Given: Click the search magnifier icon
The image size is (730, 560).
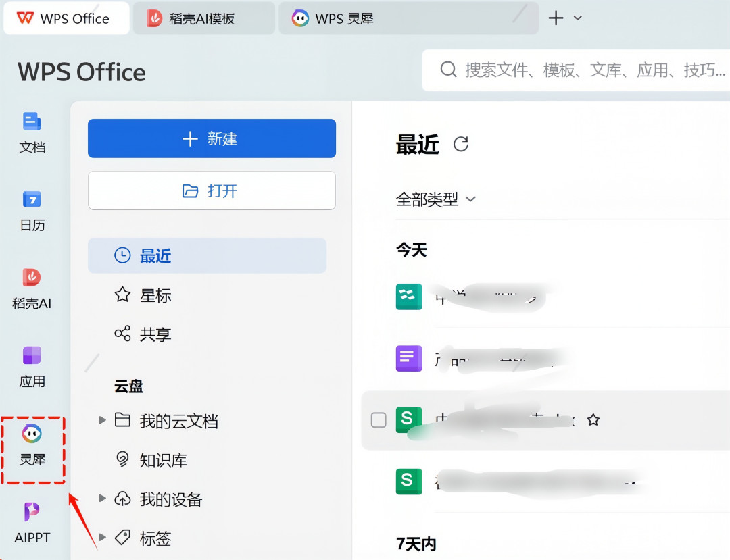Looking at the screenshot, I should (x=448, y=70).
